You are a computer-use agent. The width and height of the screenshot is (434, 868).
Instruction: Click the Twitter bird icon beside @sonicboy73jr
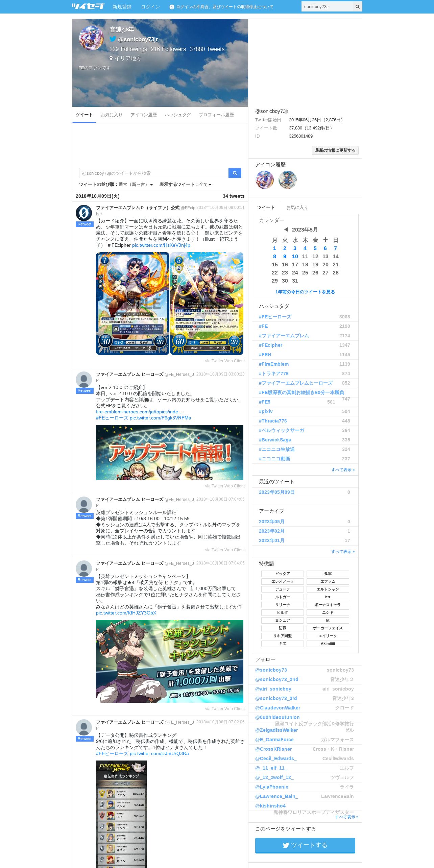tap(113, 39)
